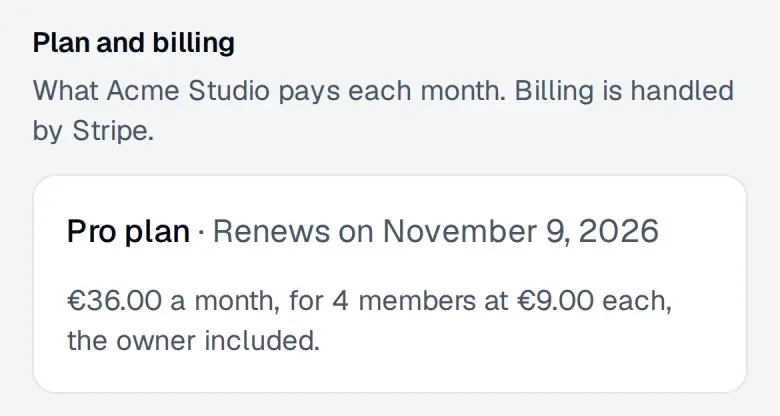Select the Pro plan label
The width and height of the screenshot is (780, 416).
(x=128, y=231)
